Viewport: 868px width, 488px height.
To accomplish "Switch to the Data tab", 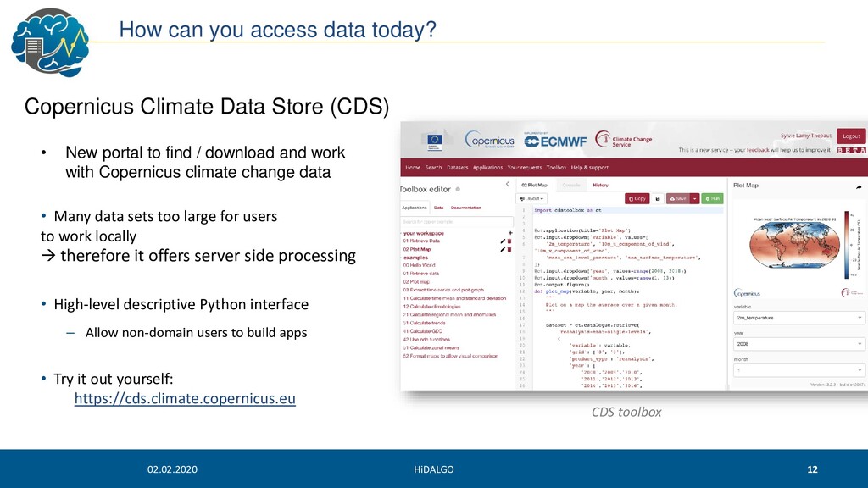I will click(x=438, y=208).
